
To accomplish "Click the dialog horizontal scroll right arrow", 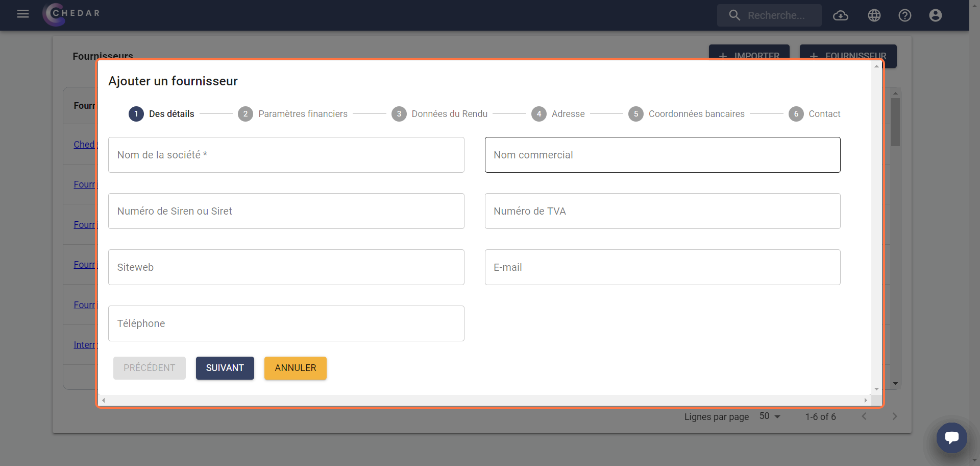I will (866, 400).
